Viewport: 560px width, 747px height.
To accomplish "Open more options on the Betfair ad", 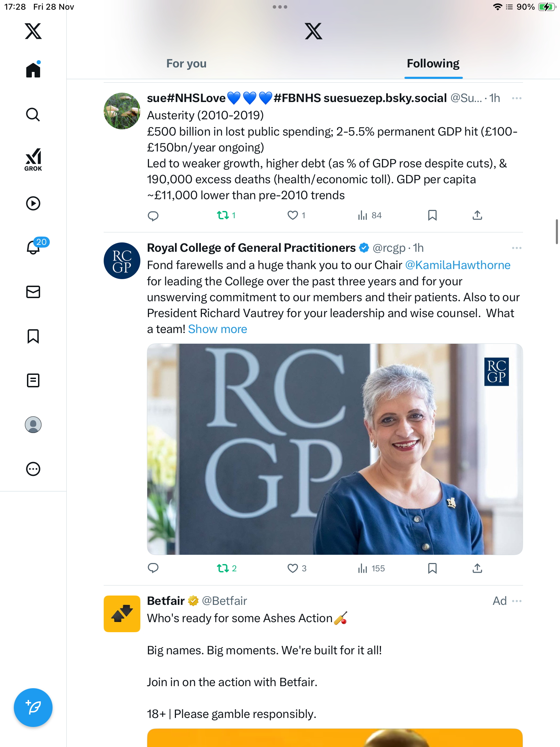I will pos(516,601).
